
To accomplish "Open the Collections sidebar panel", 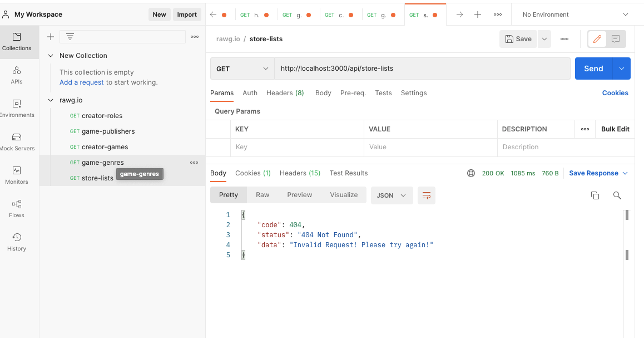I will [x=17, y=42].
